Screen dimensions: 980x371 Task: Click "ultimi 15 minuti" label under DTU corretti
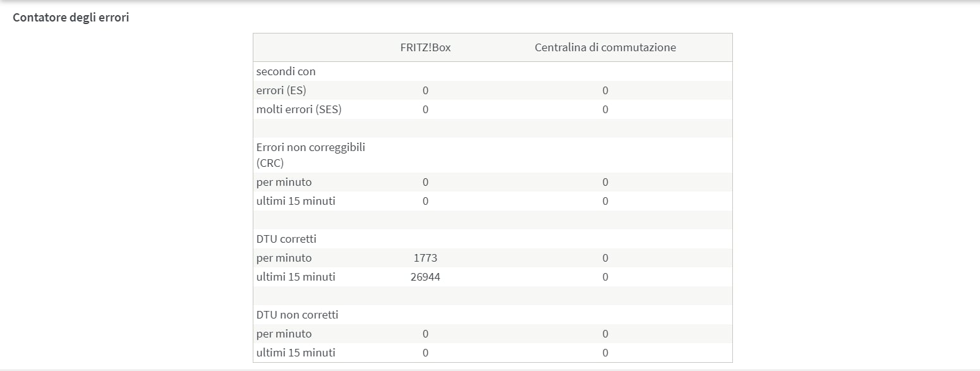(x=296, y=277)
